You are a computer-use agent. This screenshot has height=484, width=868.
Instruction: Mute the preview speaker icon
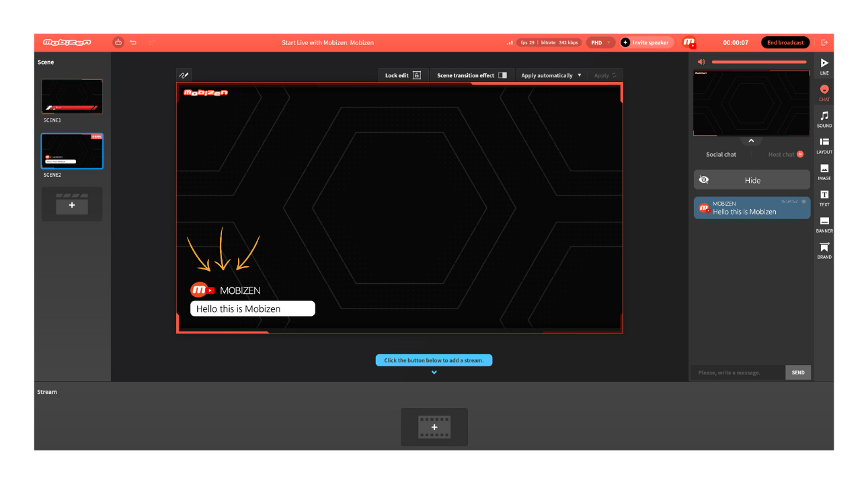click(x=701, y=62)
